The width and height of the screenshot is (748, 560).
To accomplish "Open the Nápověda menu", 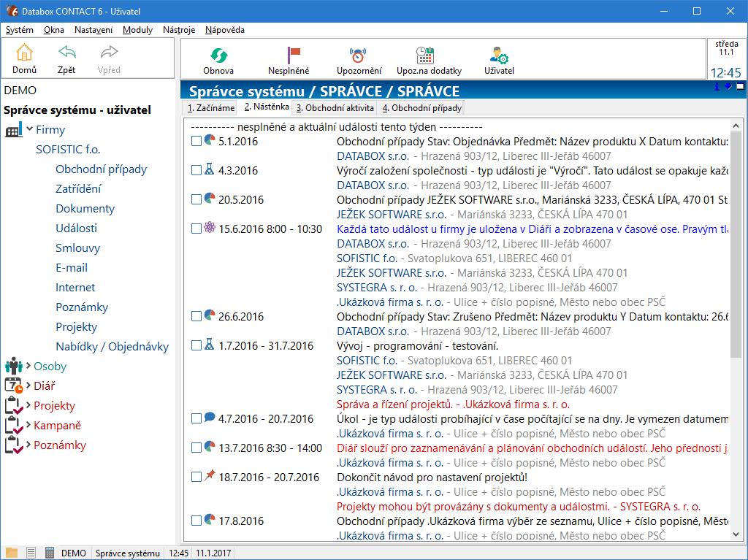I will [x=225, y=30].
